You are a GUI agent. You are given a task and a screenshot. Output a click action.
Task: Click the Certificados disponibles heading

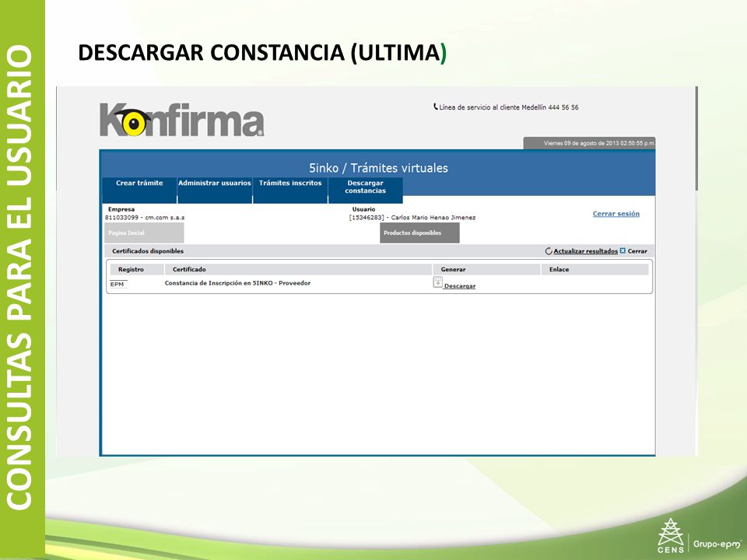148,251
